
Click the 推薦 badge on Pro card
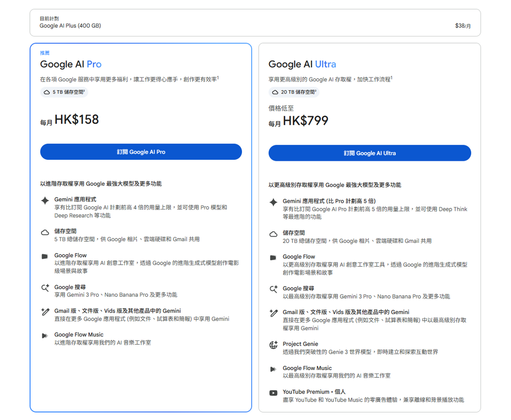44,53
